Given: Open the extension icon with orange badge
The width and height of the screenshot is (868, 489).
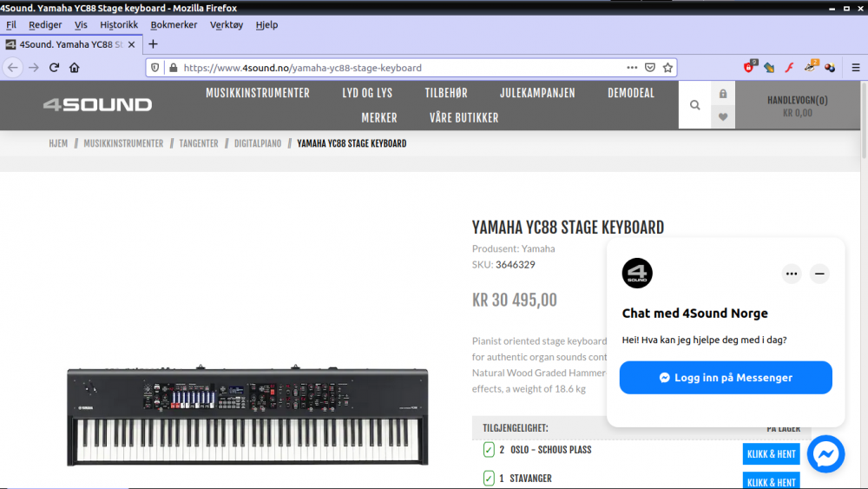Looking at the screenshot, I should click(x=810, y=67).
